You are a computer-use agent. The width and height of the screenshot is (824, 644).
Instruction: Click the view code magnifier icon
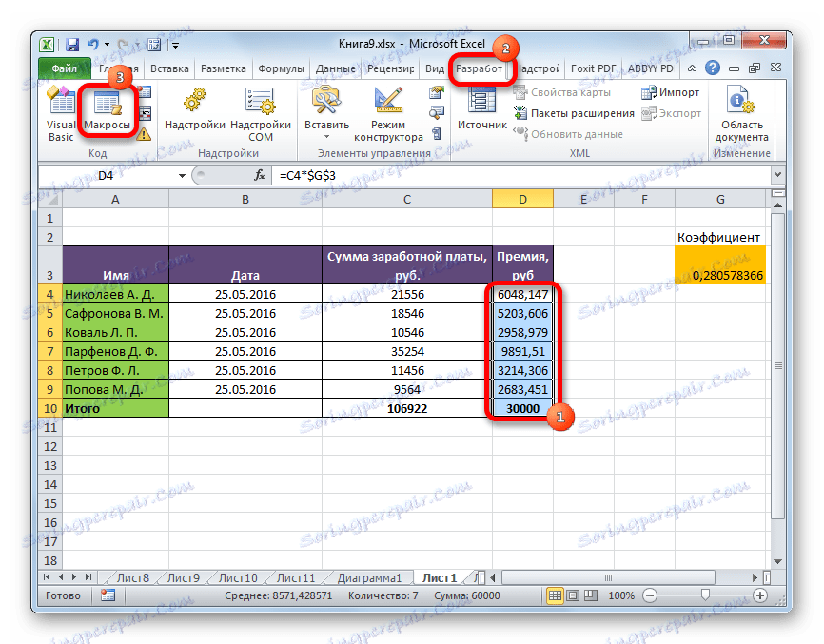(x=437, y=112)
